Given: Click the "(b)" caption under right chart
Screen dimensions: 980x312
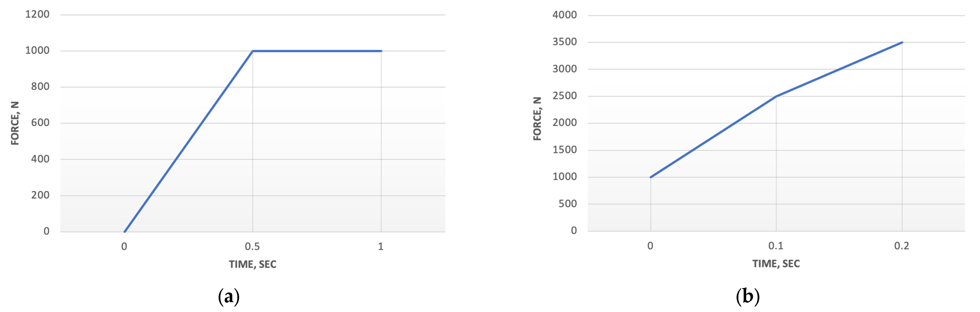Looking at the screenshot, I should pos(747,296).
